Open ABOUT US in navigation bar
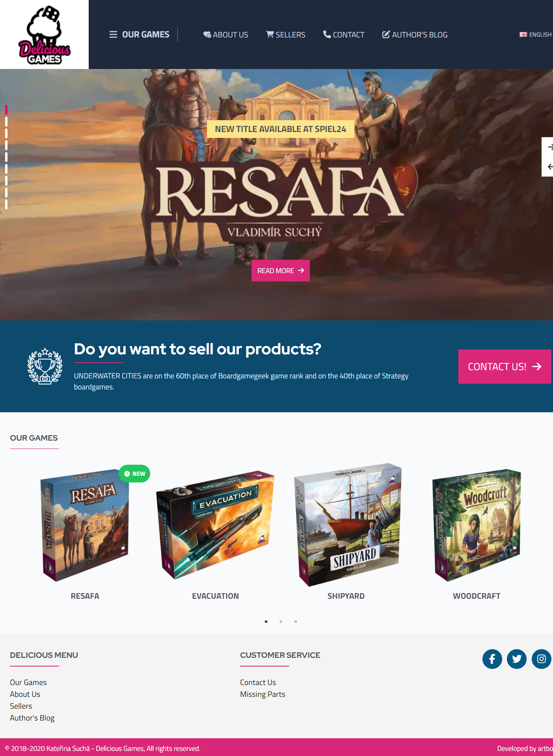Image resolution: width=553 pixels, height=756 pixels. [225, 35]
